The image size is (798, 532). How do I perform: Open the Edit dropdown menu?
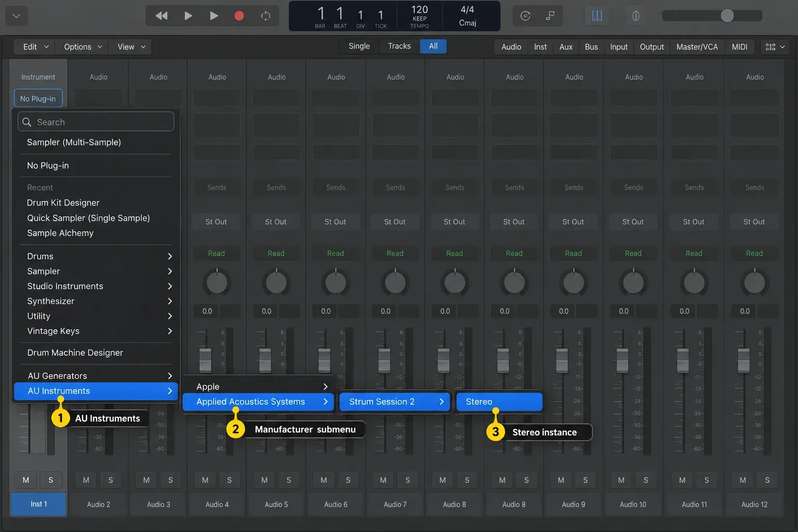coord(35,47)
